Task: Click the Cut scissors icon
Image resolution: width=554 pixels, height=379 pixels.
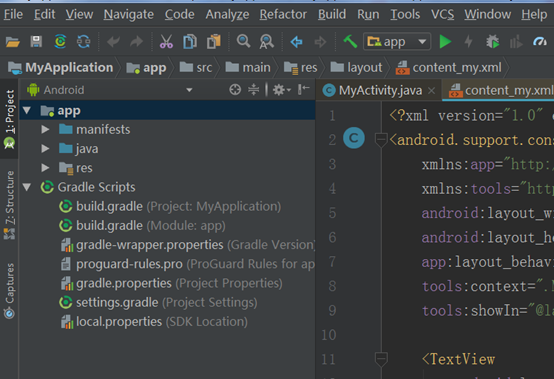Action: pos(166,42)
